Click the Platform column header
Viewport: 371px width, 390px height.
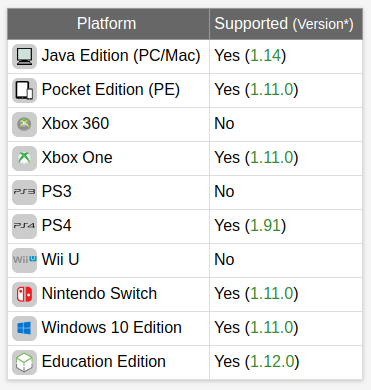(x=108, y=24)
